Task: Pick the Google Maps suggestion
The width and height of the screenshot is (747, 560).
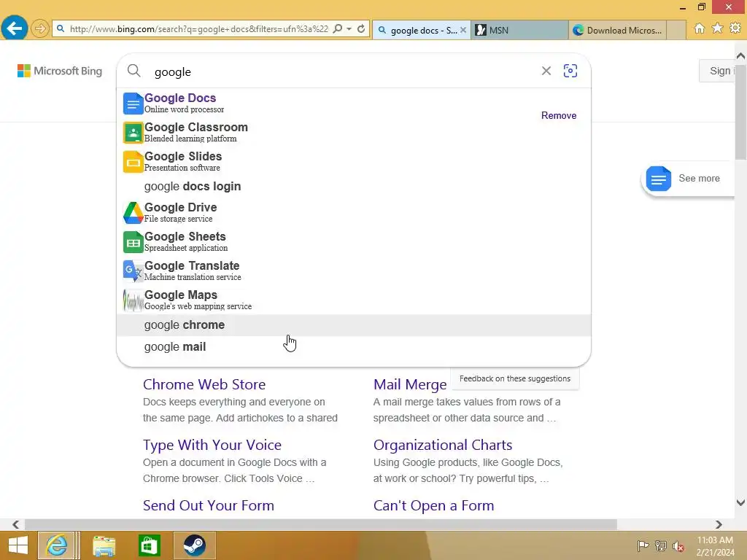Action: 354,300
